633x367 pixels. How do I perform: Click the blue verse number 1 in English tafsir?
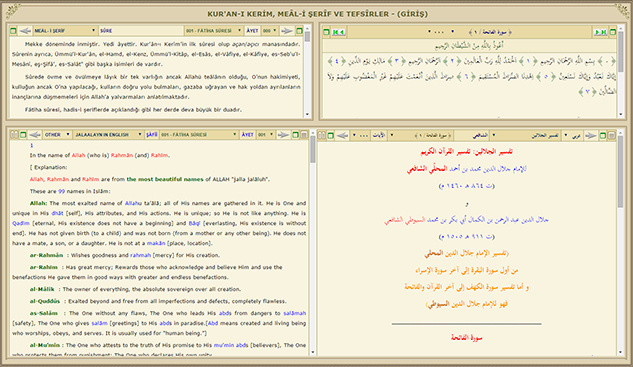click(31, 145)
